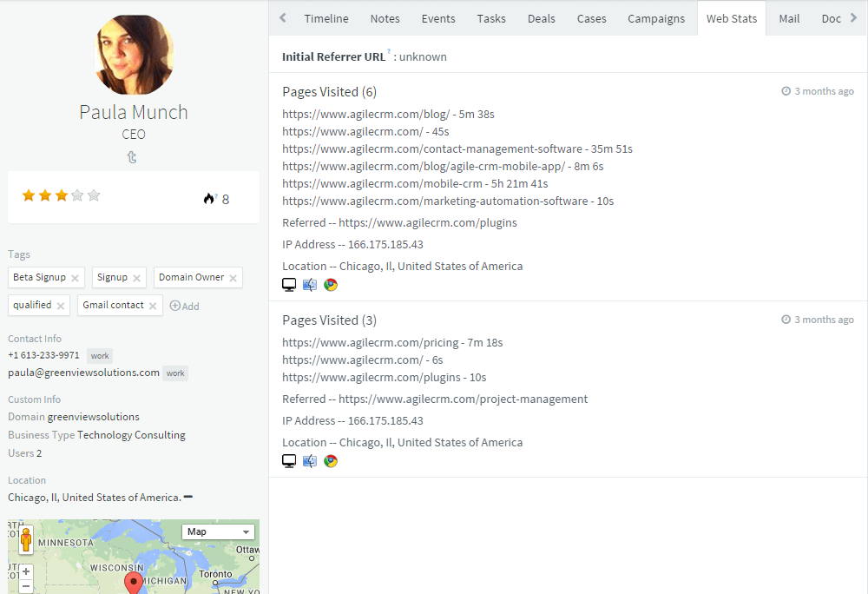Remove the Beta Signup tag
This screenshot has width=868, height=594.
pyautogui.click(x=75, y=278)
